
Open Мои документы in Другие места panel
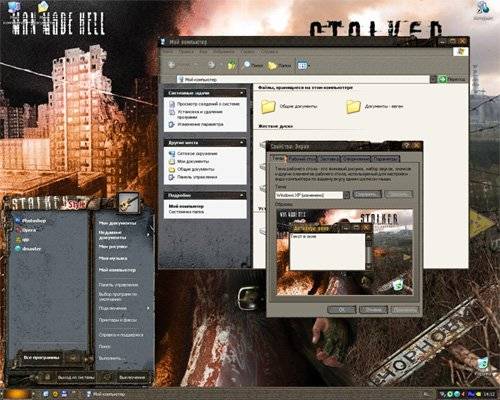(189, 161)
